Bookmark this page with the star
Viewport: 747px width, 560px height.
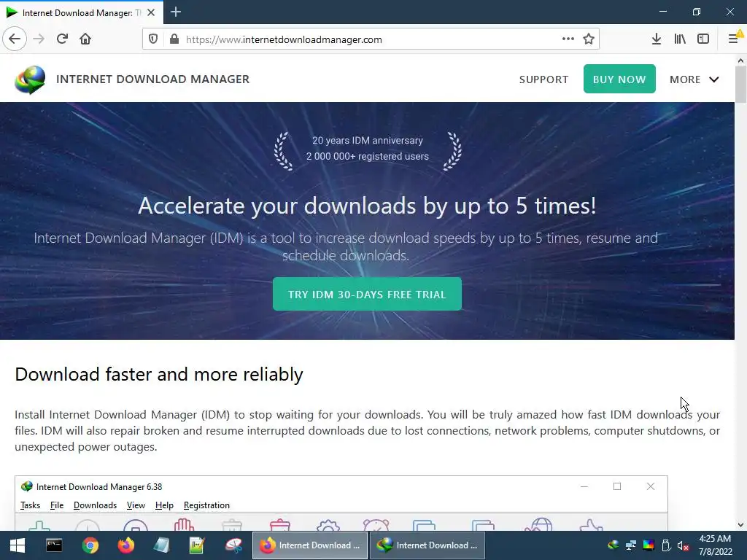[589, 39]
